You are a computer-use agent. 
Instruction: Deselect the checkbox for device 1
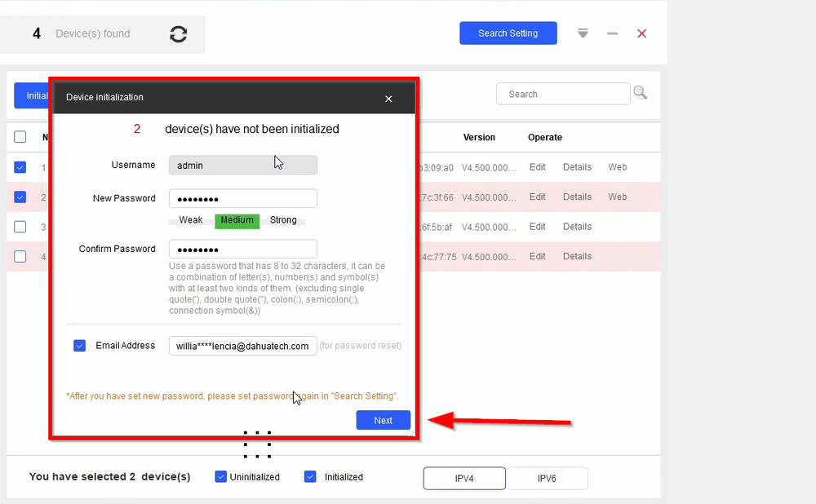20,167
